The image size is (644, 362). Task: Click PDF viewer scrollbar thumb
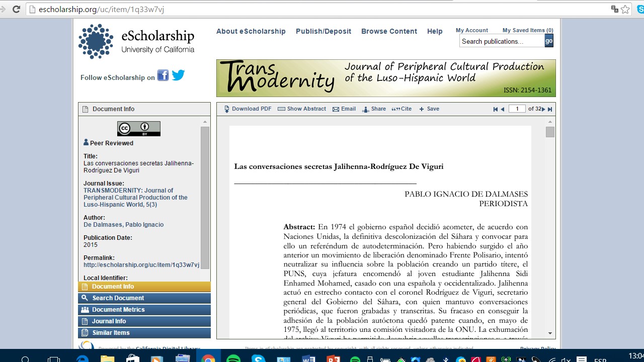pos(550,132)
